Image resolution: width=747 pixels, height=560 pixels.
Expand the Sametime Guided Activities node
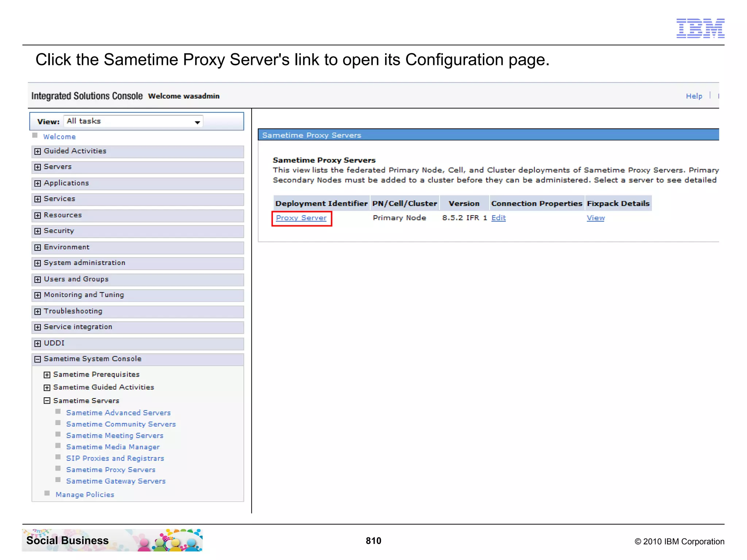click(x=47, y=388)
